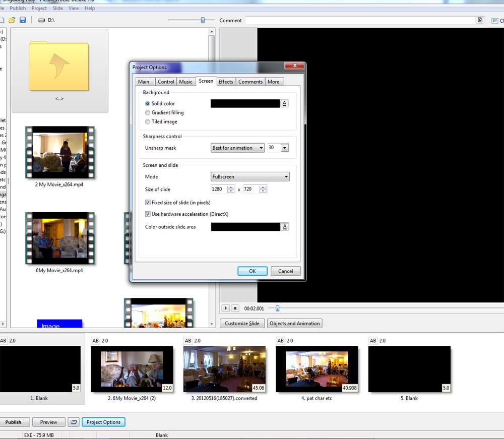The width and height of the screenshot is (504, 439).
Task: Pick the color outside slide area swatch
Action: click(x=245, y=227)
